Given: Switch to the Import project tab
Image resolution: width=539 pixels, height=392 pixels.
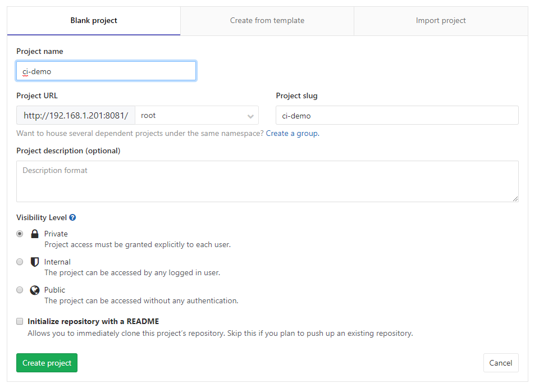Looking at the screenshot, I should 441,21.
